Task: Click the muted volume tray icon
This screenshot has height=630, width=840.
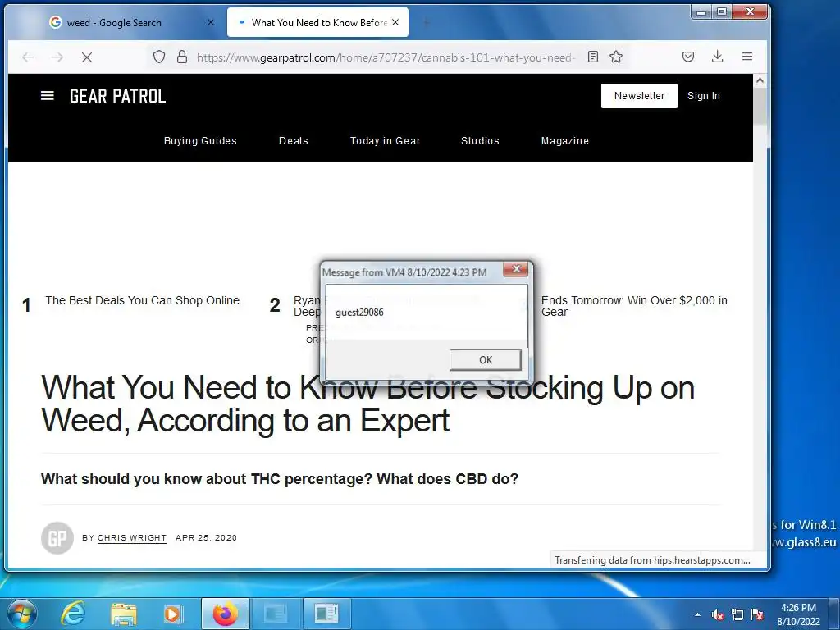Action: pyautogui.click(x=718, y=614)
